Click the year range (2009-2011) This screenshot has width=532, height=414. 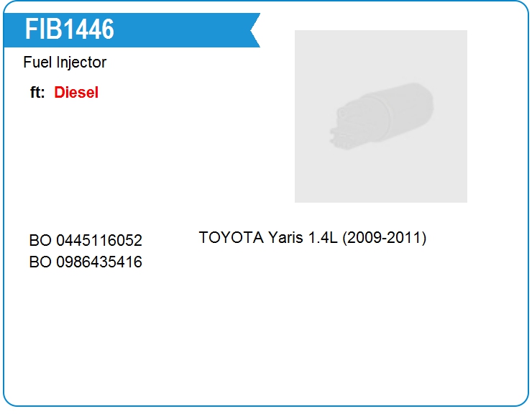pos(385,238)
